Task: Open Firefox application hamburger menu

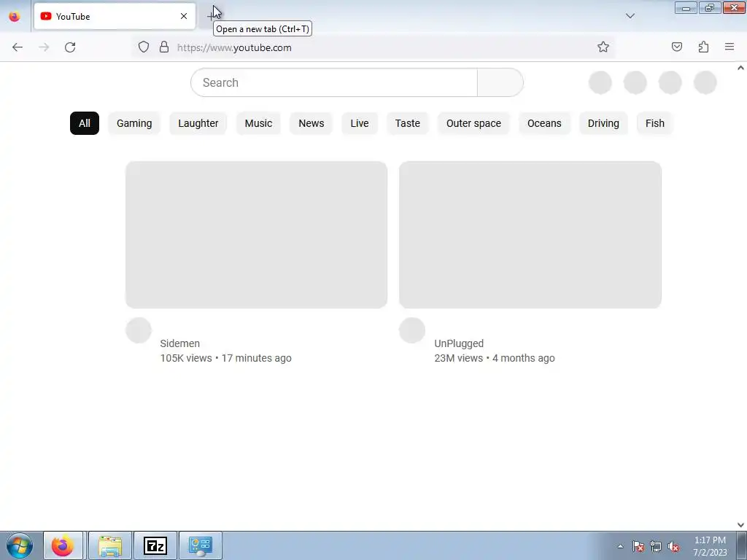Action: (729, 47)
